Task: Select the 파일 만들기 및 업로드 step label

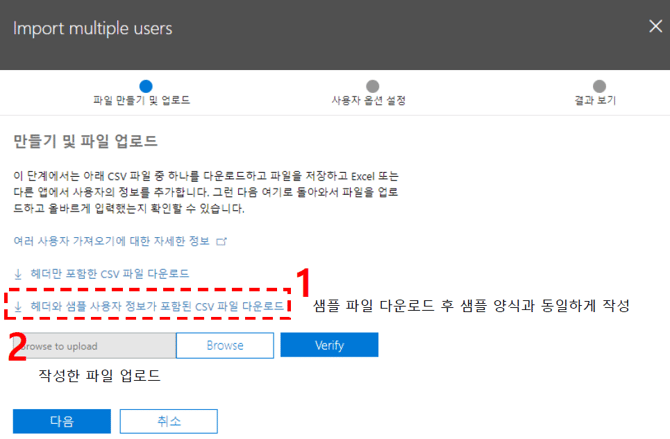Action: [x=141, y=101]
